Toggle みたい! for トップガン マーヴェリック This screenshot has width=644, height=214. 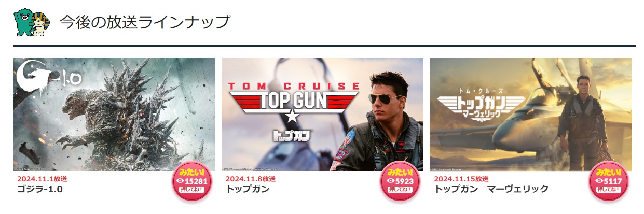point(608,181)
